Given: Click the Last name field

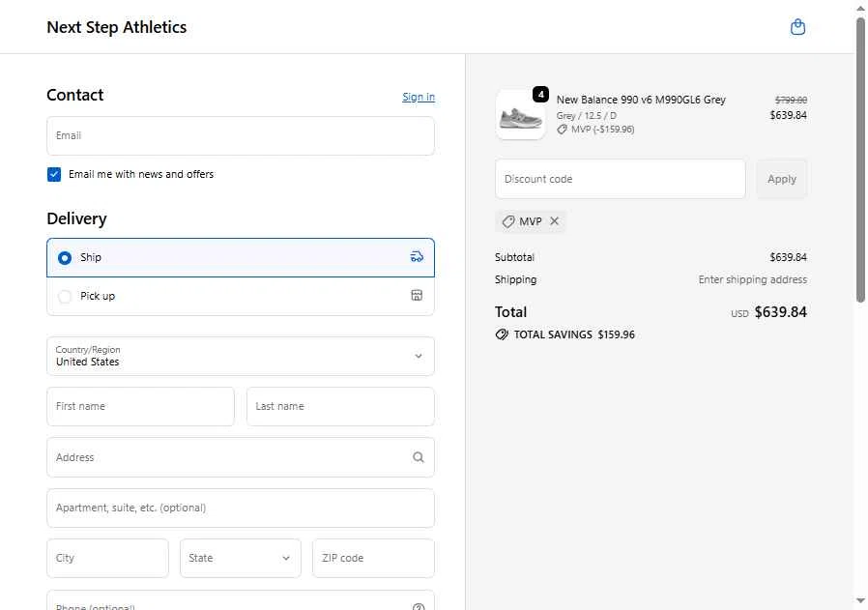Looking at the screenshot, I should point(340,406).
